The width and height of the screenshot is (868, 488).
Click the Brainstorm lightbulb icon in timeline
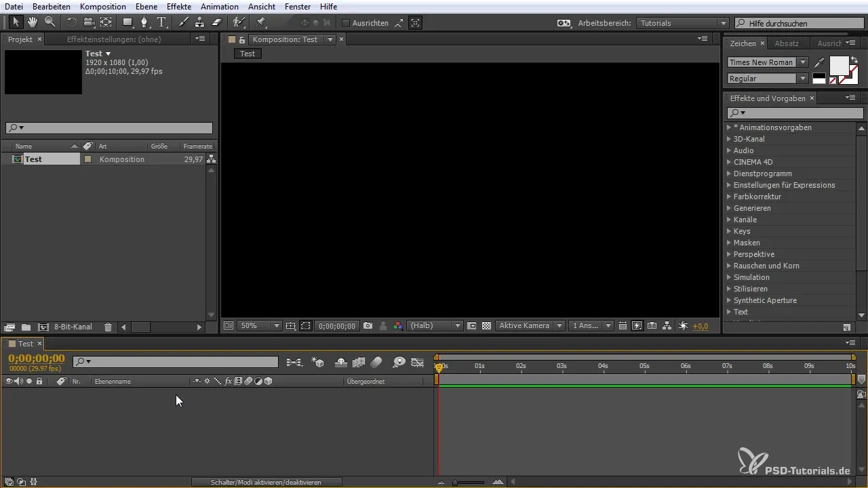[399, 363]
